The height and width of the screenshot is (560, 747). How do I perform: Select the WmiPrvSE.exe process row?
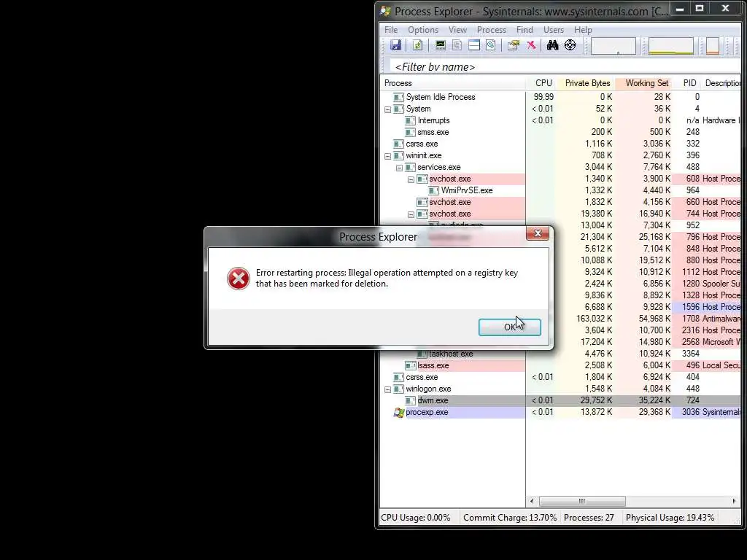click(x=561, y=190)
